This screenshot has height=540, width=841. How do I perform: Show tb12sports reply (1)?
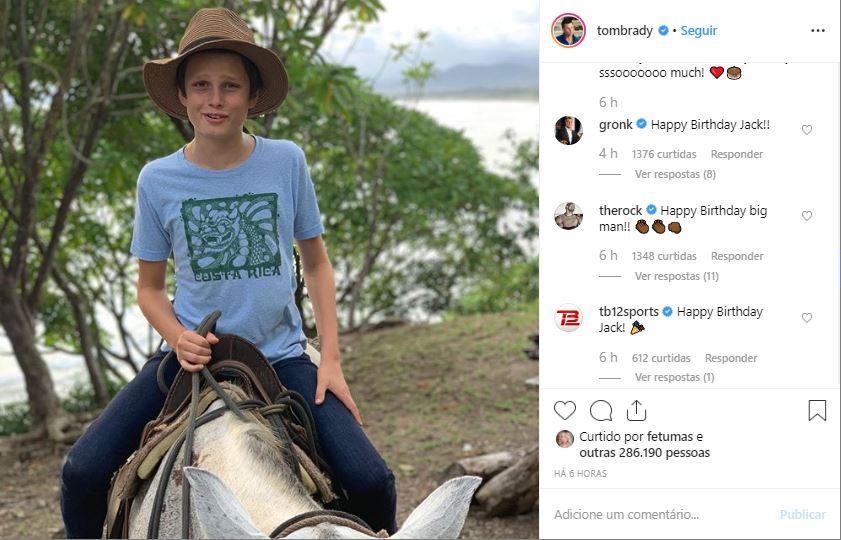click(674, 377)
